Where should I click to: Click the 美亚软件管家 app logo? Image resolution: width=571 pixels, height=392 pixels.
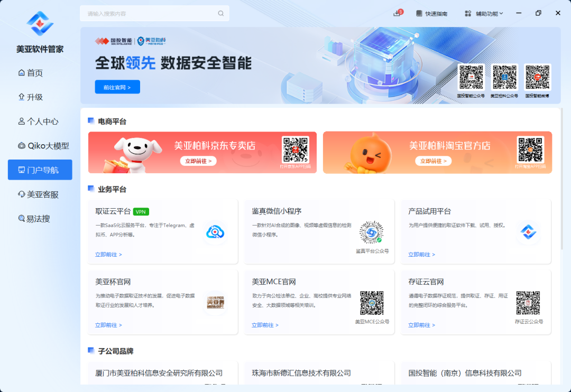40,23
